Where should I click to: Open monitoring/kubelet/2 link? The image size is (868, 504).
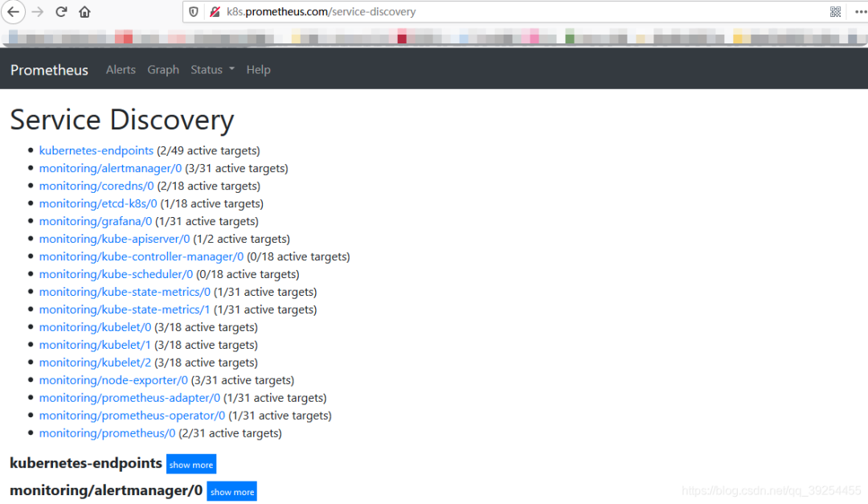[x=95, y=363]
